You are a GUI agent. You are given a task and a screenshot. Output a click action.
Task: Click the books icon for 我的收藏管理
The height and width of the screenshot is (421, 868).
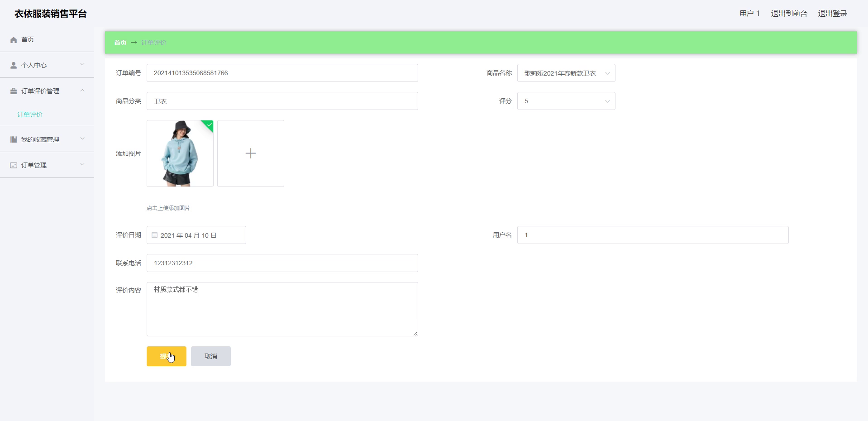[14, 139]
